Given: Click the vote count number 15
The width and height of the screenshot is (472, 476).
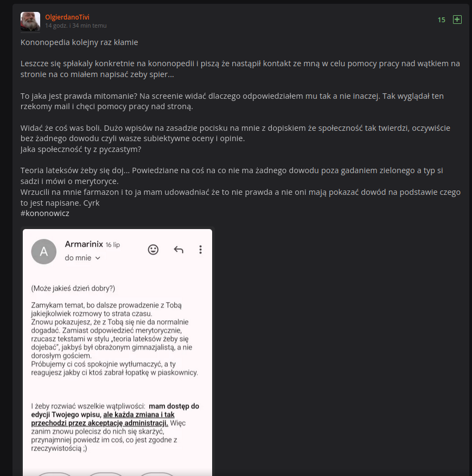Looking at the screenshot, I should 442,20.
